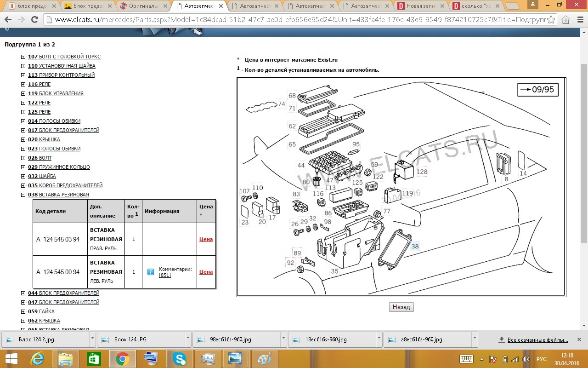Open Paint palette app in taskbar

pos(265,359)
